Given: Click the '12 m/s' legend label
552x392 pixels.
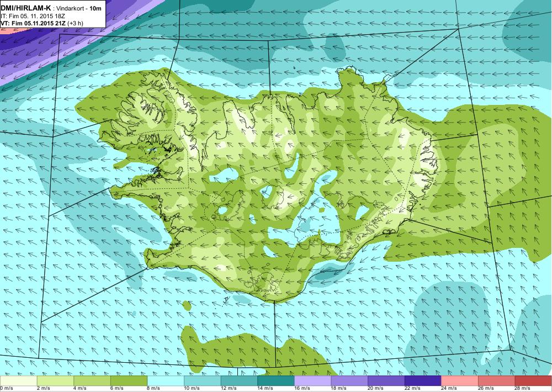Looking at the screenshot, I should 229,388.
